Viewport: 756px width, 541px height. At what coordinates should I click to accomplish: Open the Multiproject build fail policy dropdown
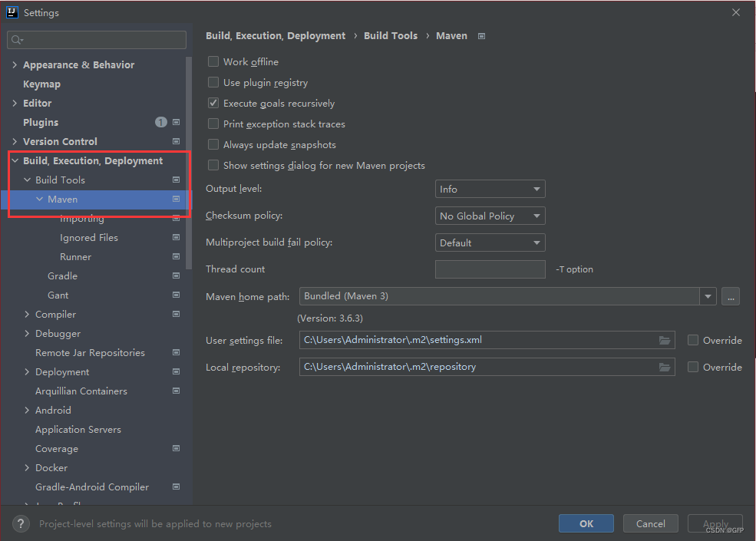(490, 243)
